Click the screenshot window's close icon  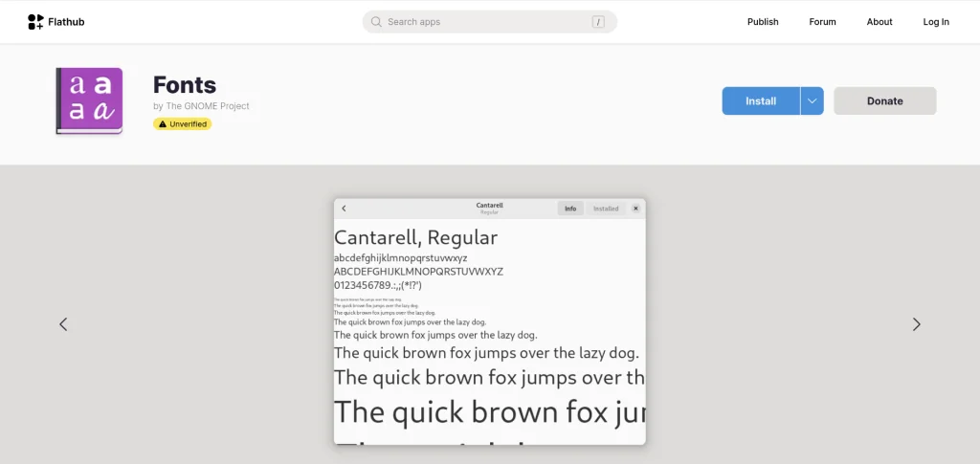[x=635, y=209]
